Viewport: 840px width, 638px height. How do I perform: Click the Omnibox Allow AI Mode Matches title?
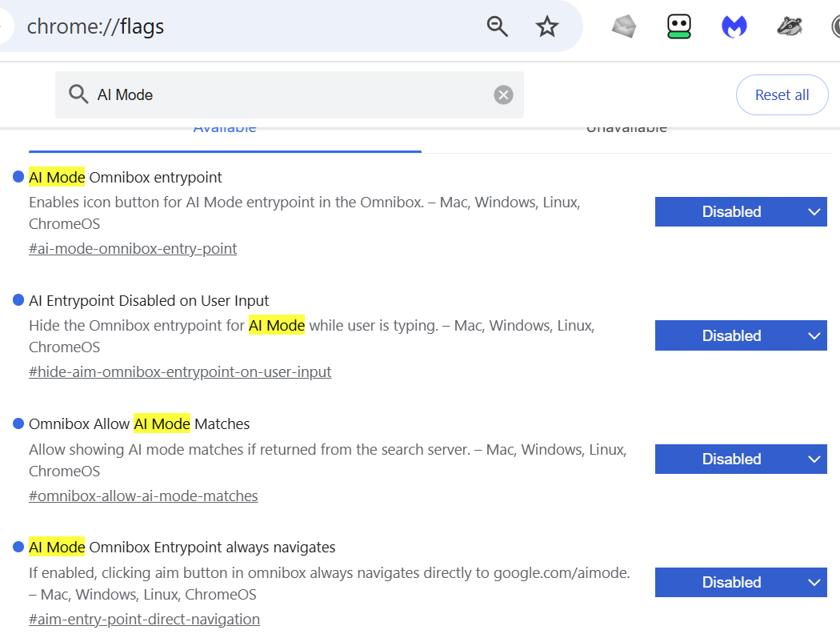pos(139,424)
